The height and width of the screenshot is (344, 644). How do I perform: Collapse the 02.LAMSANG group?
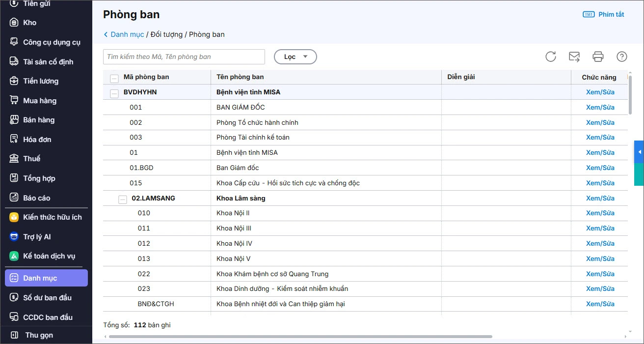(123, 199)
